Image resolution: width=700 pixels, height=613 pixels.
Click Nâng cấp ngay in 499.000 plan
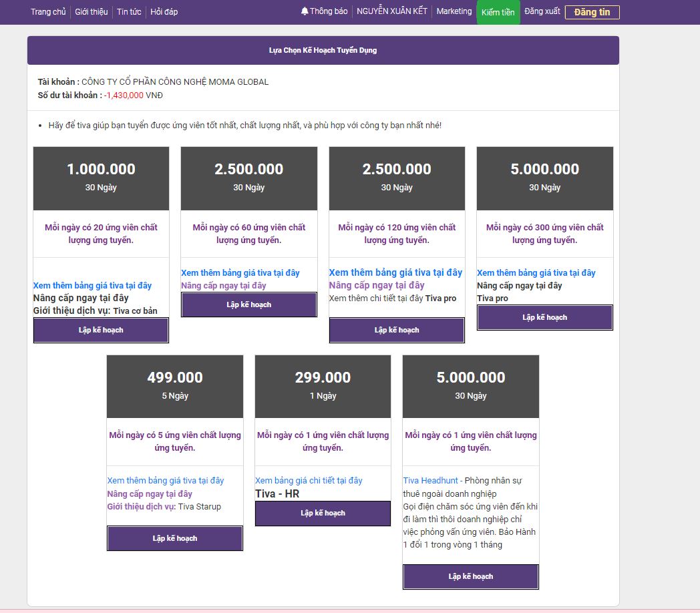[150, 494]
